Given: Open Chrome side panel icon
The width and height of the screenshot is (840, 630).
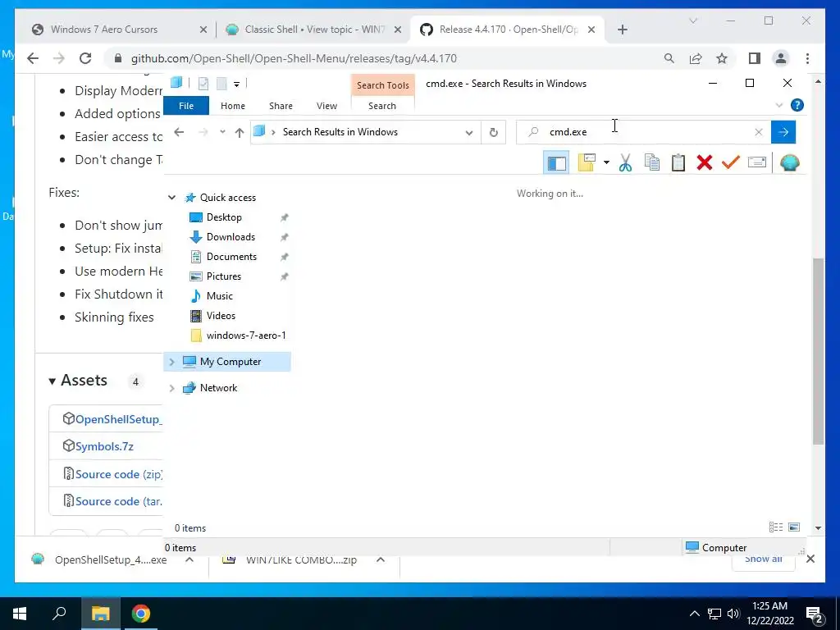Looking at the screenshot, I should (755, 58).
